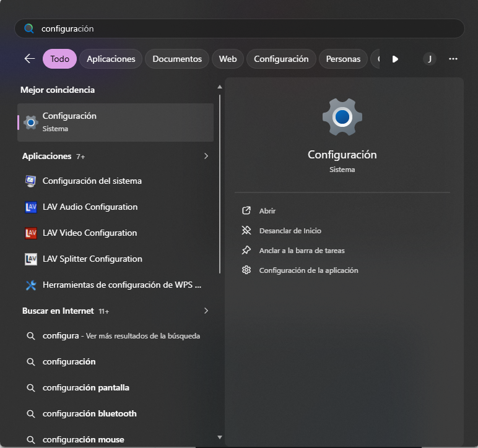Select the Todo filter tab
The width and height of the screenshot is (478, 448).
[59, 59]
